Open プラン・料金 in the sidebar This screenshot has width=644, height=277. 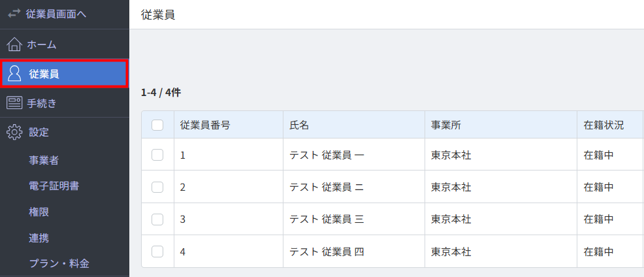(x=59, y=263)
